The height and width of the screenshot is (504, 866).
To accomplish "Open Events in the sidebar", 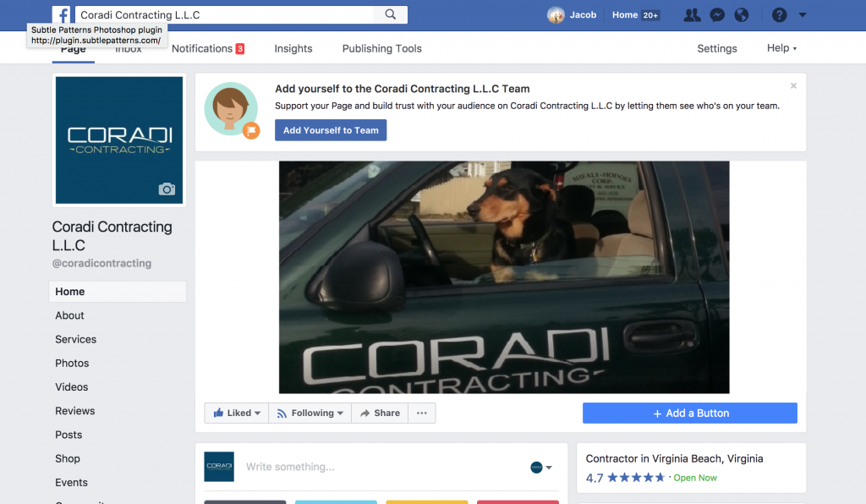I will coord(71,482).
